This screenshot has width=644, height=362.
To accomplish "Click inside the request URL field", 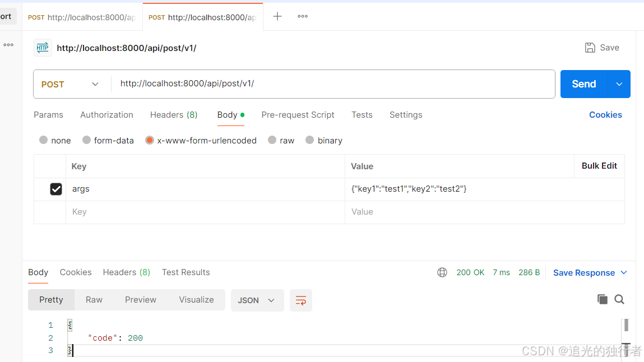I will pos(333,83).
